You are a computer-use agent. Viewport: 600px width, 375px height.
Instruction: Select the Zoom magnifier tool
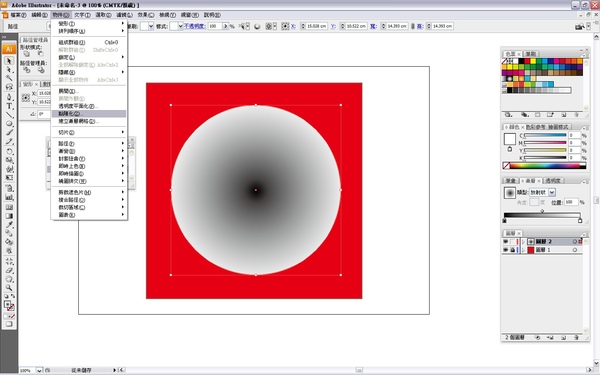9,287
